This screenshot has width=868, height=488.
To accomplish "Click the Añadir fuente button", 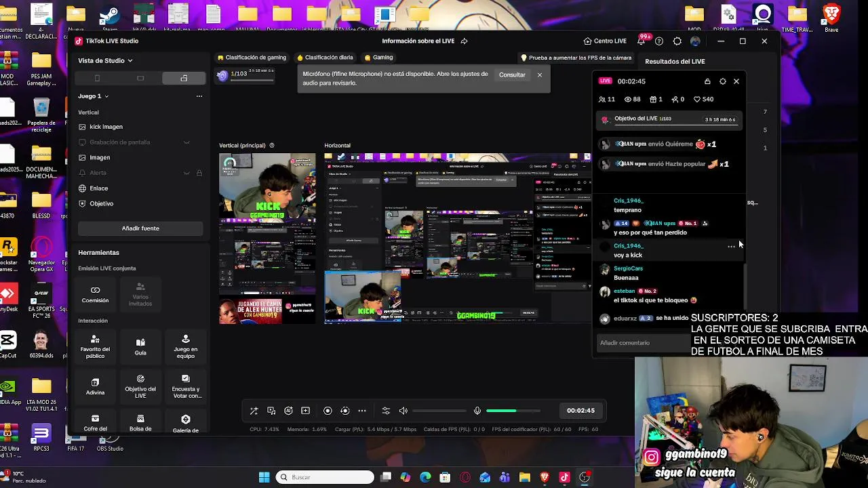I will [140, 228].
